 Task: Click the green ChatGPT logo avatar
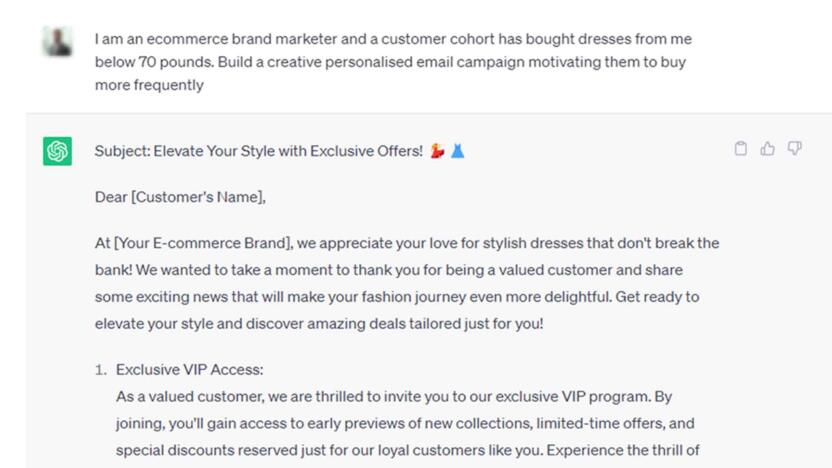[57, 151]
